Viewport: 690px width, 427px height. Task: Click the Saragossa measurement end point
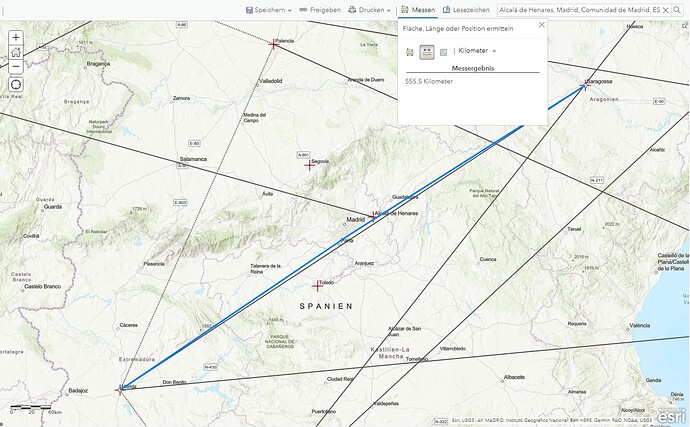(x=584, y=86)
